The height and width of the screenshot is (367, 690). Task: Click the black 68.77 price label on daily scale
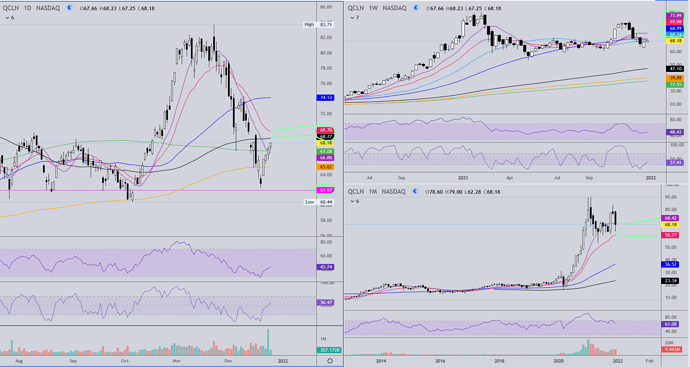coord(326,137)
